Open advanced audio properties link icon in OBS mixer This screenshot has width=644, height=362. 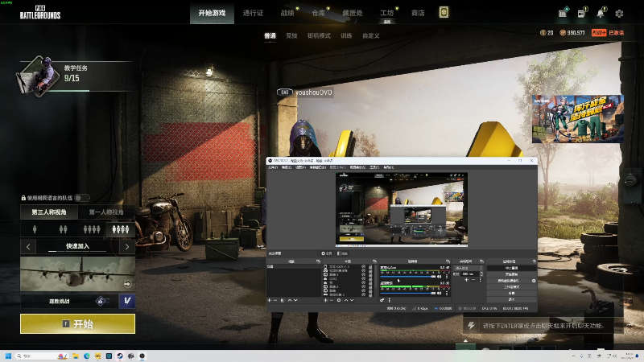(382, 300)
